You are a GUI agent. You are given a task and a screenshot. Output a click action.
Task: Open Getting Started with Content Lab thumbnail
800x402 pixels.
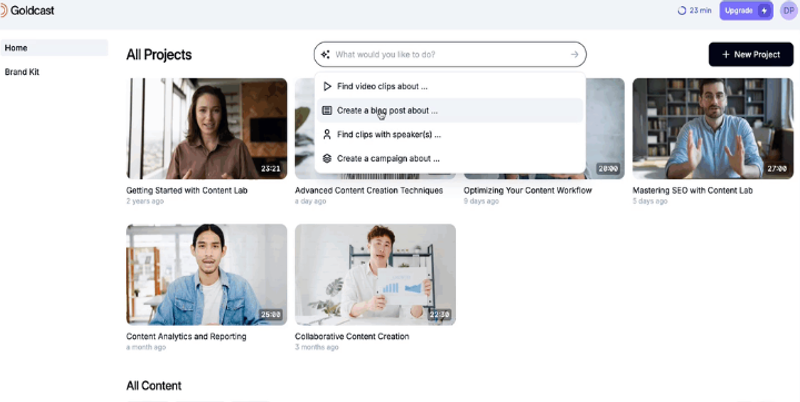coord(206,128)
